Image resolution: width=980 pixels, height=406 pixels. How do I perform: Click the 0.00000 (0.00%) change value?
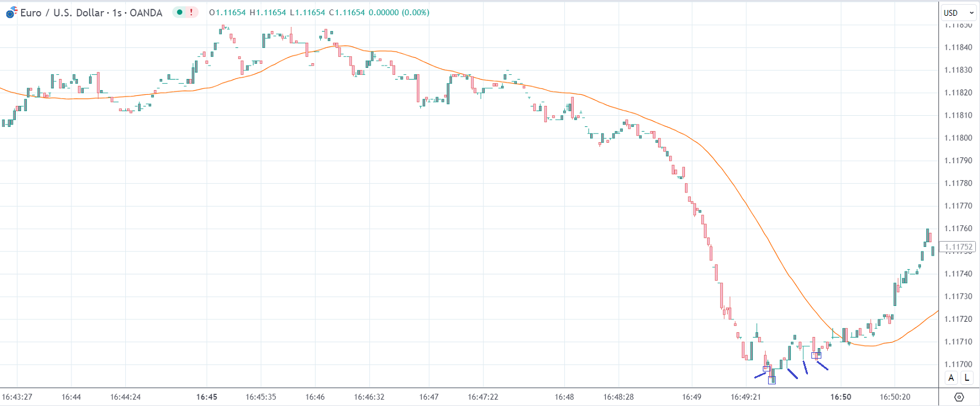(x=399, y=12)
